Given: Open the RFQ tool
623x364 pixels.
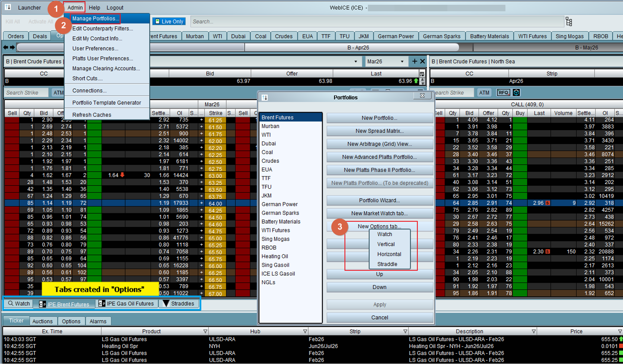Looking at the screenshot, I should (504, 92).
